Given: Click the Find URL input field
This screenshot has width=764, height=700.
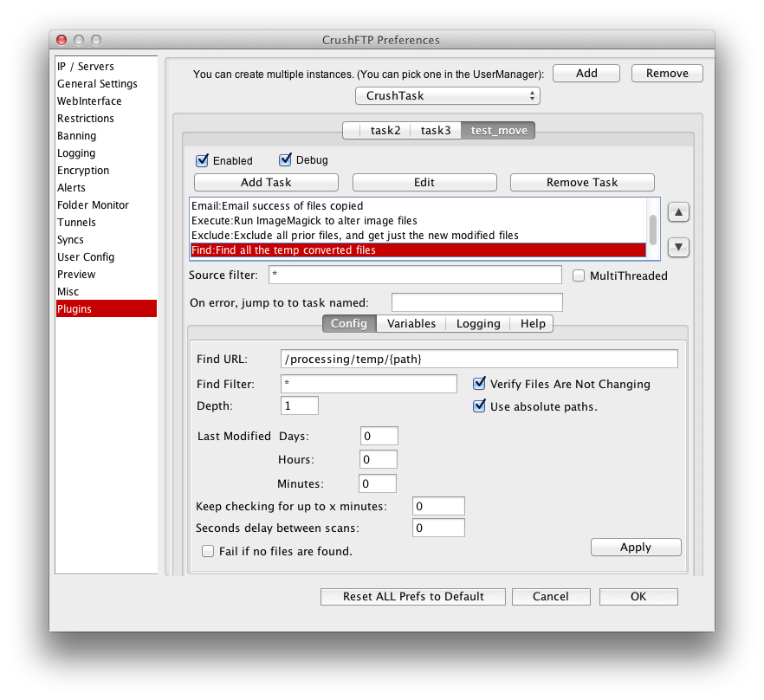Looking at the screenshot, I should [x=479, y=359].
